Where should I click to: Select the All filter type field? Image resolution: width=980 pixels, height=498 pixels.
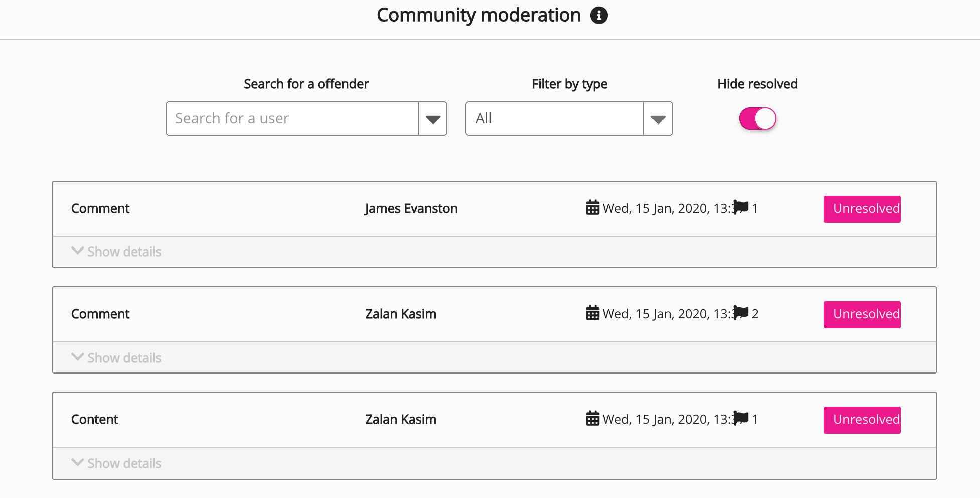point(554,119)
